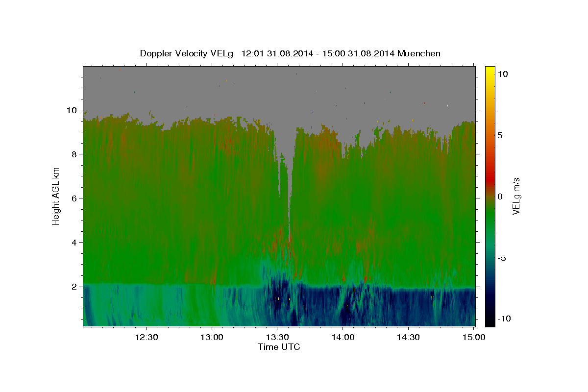
Task: Click the colorbar label '5'
Action: (x=500, y=135)
